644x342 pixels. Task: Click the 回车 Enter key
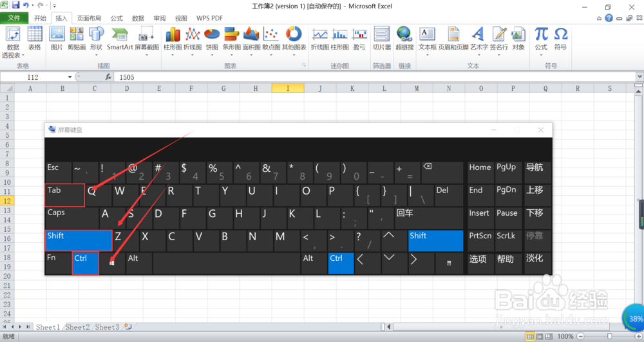[x=428, y=218]
